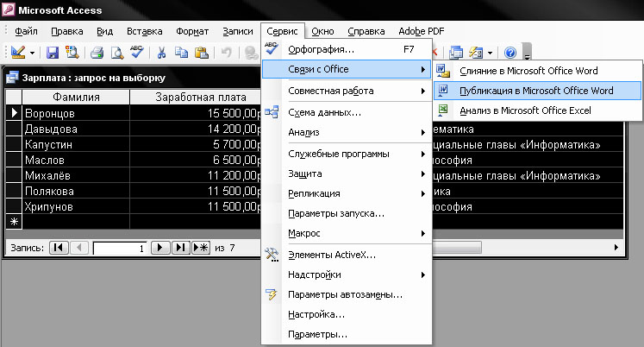
Task: Click the greyed Undo arrow icon
Action: 226,53
